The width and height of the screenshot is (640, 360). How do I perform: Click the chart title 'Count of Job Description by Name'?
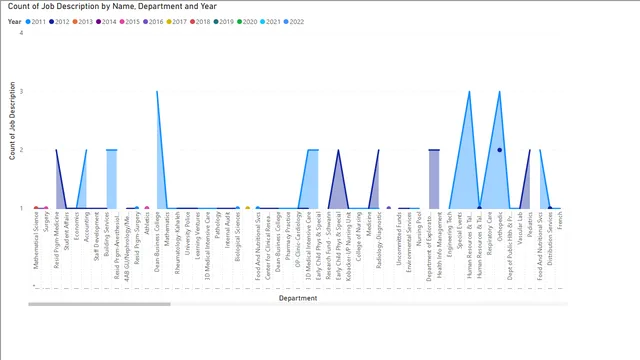112,6
